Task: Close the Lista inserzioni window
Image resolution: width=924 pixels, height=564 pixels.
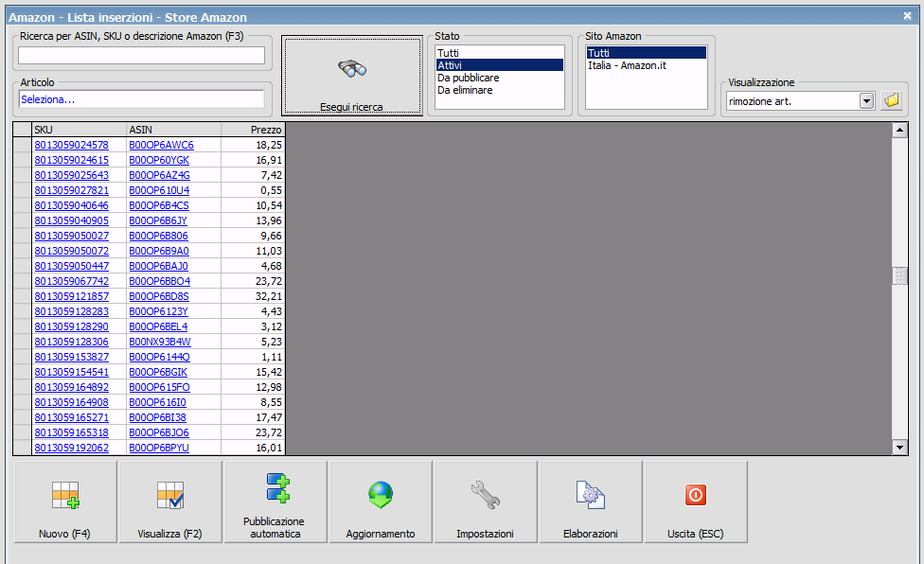Action: [908, 16]
